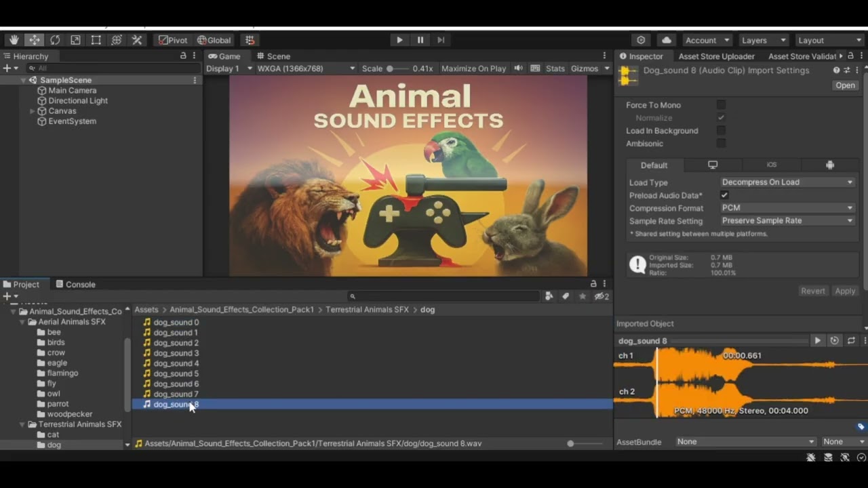
Task: Mute audio in Game view
Action: point(519,68)
